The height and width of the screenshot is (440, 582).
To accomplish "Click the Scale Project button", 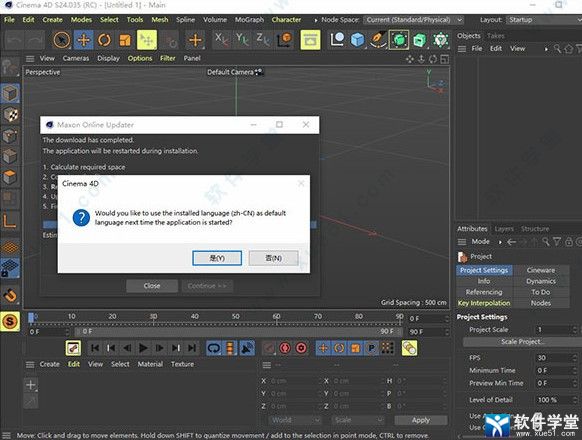I will click(x=523, y=342).
